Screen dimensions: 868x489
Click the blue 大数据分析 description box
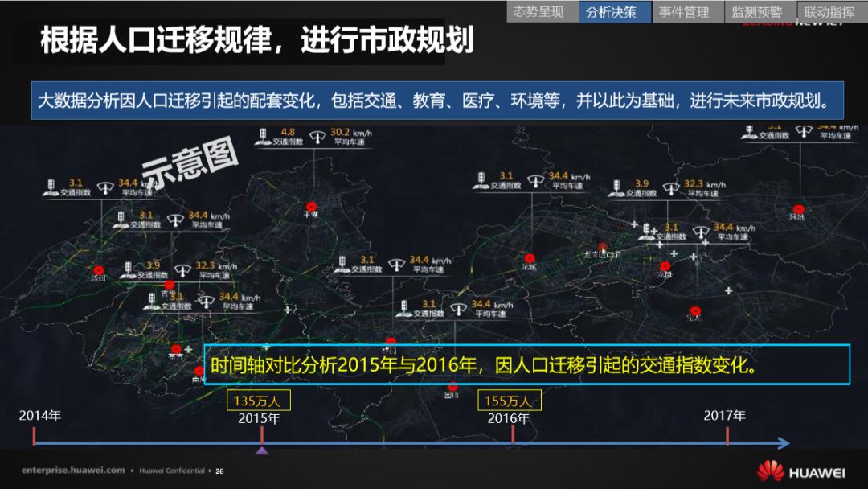click(437, 101)
